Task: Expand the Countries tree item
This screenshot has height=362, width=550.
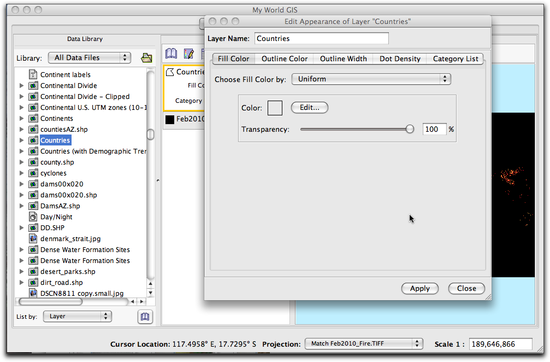Action: coord(21,140)
